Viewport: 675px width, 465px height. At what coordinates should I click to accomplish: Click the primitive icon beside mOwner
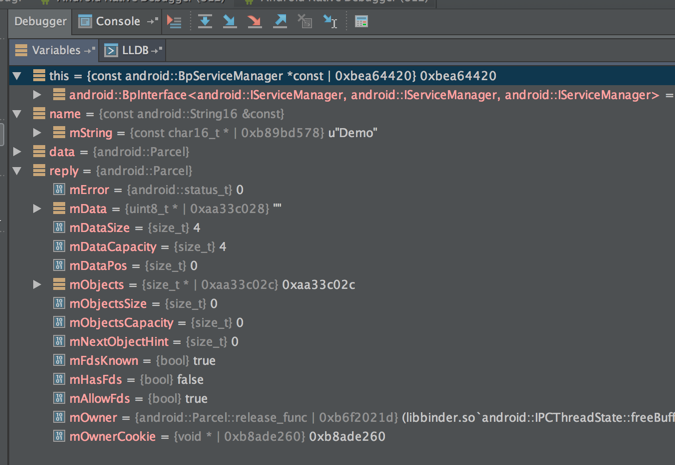pyautogui.click(x=59, y=417)
